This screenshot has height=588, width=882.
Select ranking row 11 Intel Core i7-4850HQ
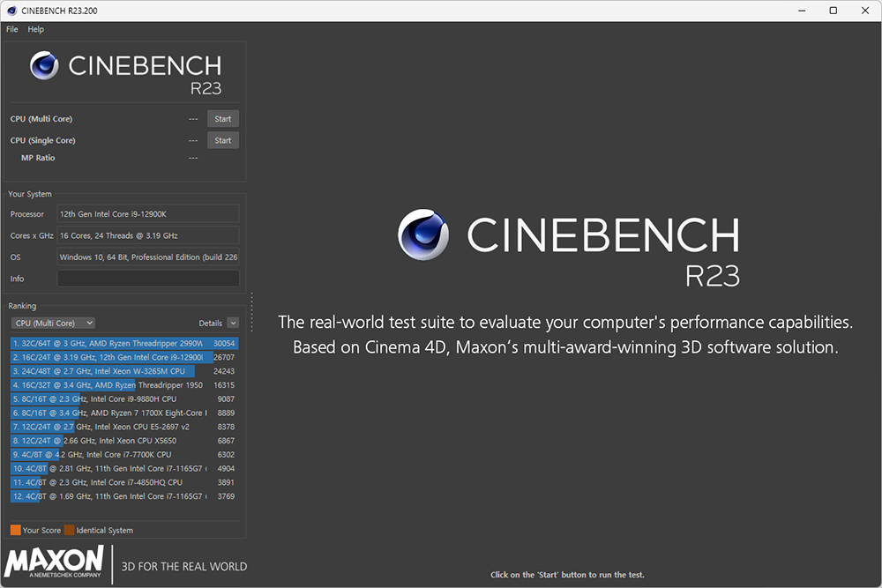pos(124,482)
